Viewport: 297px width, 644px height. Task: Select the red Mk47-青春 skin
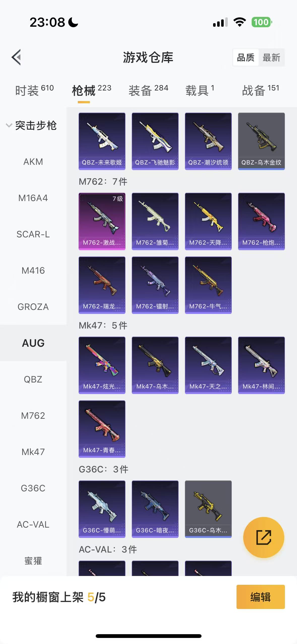102,429
